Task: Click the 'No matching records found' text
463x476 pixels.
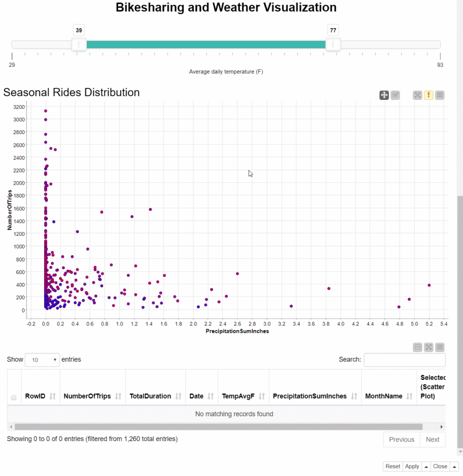Action: point(234,414)
